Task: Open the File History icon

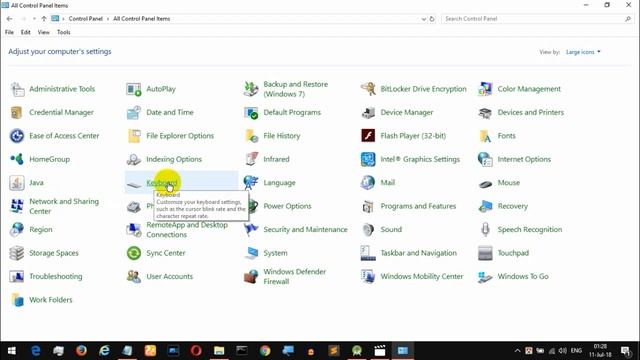Action: (251, 136)
